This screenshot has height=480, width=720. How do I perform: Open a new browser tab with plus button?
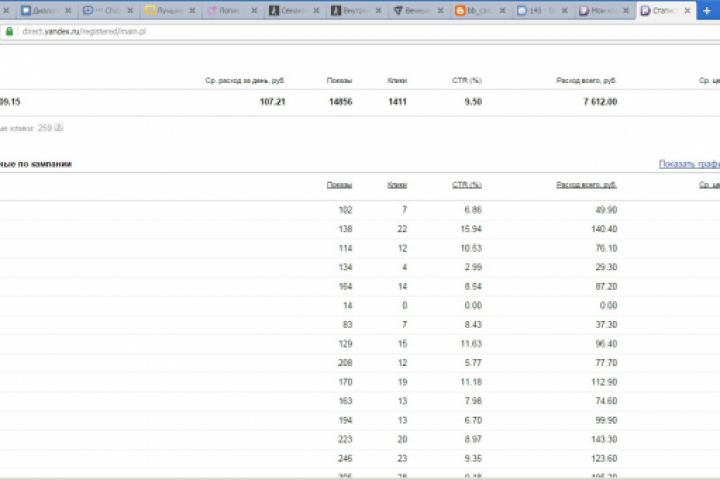pyautogui.click(x=707, y=10)
